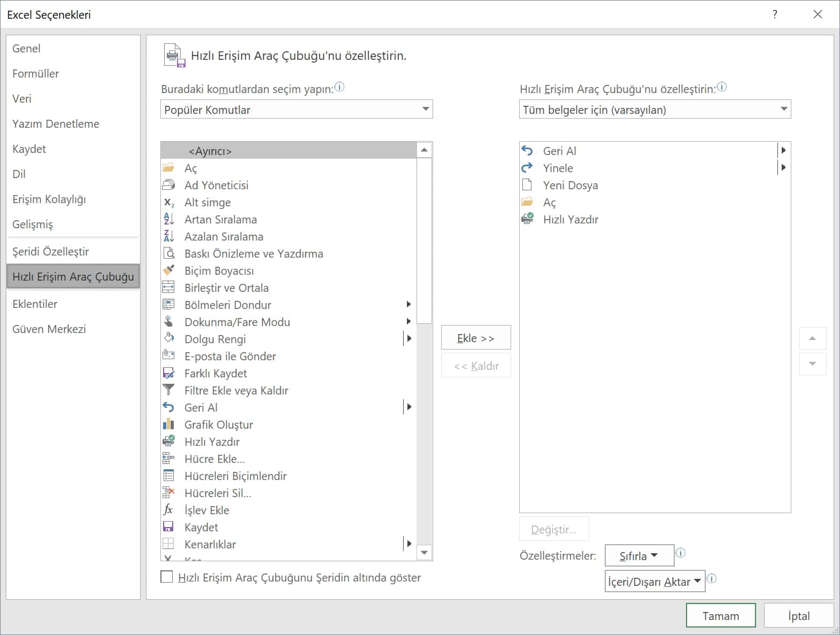Expand Geri Al arrow in right list
This screenshot has height=635, width=840.
click(x=783, y=151)
